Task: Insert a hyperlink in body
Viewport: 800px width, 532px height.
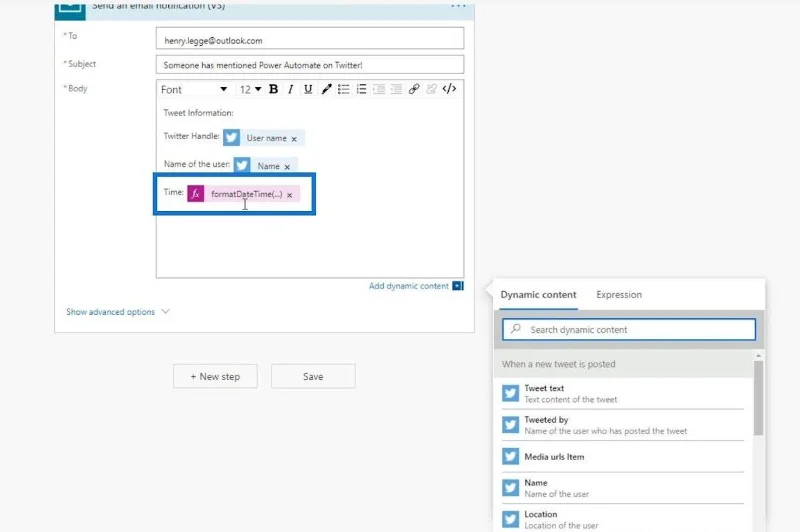Action: click(414, 89)
